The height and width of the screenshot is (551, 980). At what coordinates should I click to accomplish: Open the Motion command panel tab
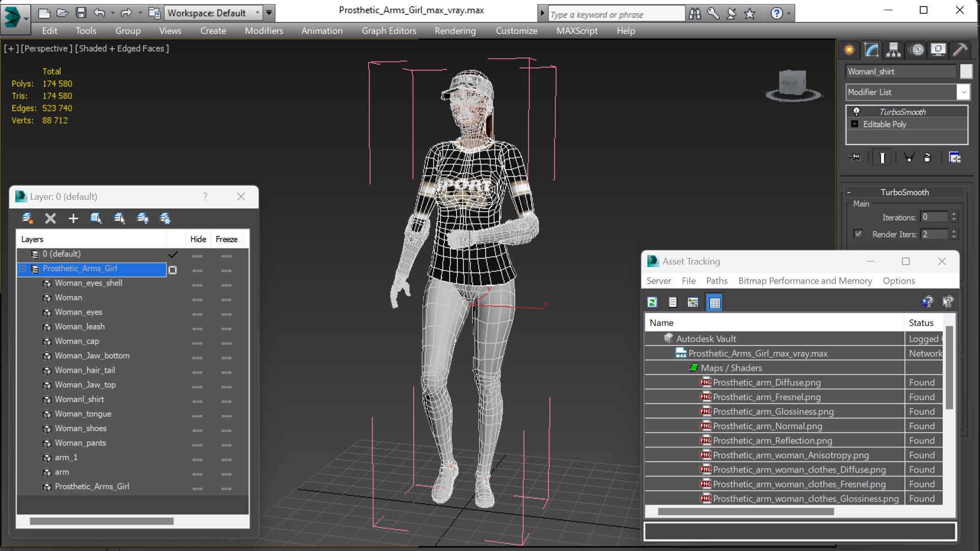[x=917, y=49]
